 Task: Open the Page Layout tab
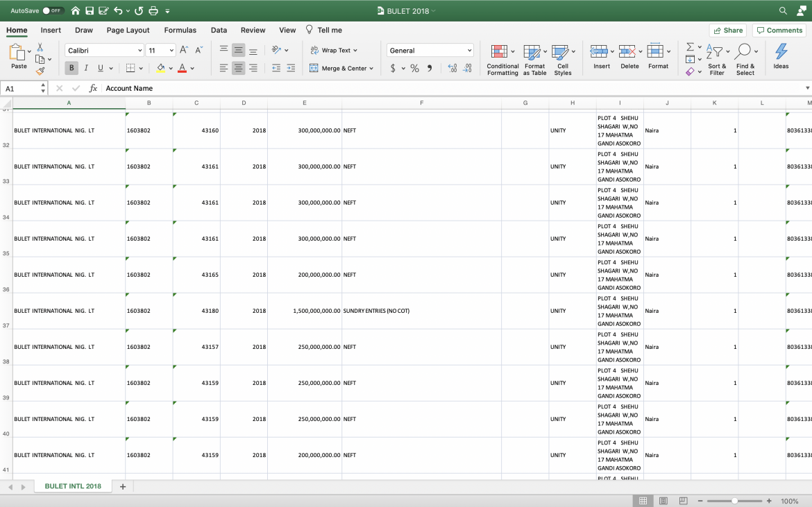coord(128,31)
